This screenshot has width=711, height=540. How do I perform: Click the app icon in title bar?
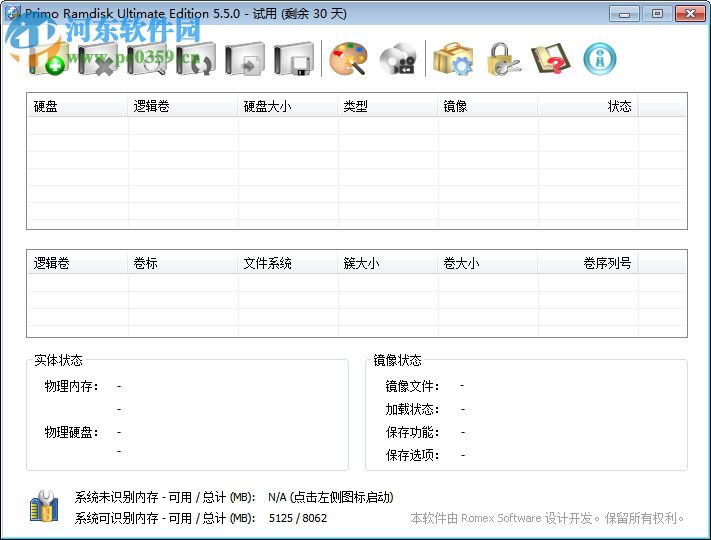[x=13, y=13]
